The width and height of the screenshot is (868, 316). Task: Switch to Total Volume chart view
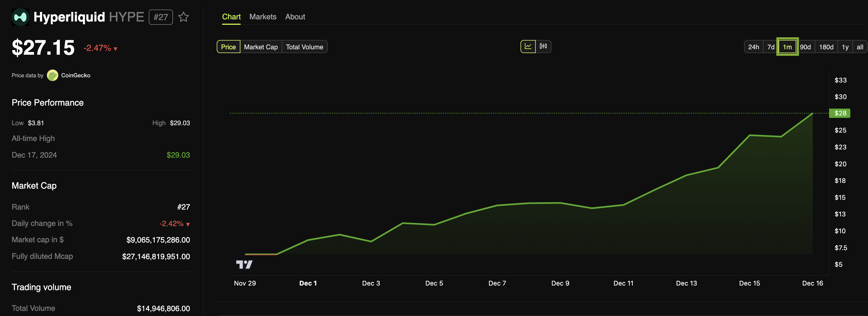pyautogui.click(x=305, y=47)
